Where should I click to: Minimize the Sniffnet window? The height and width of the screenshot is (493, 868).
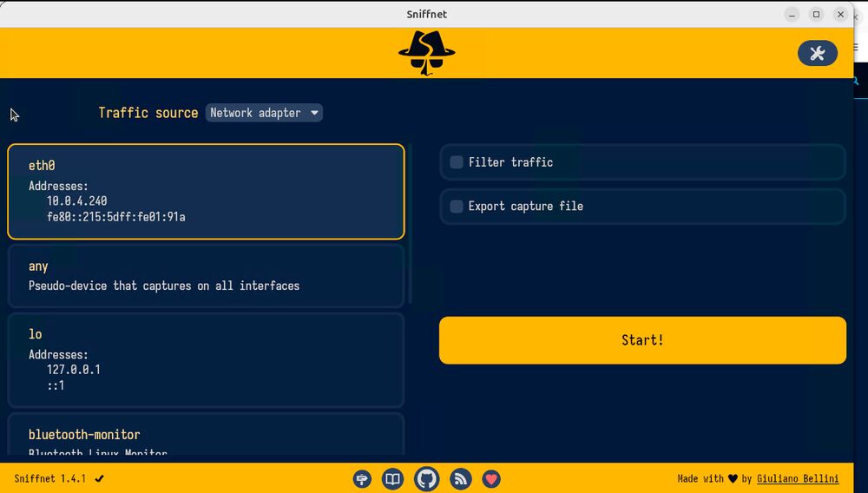point(792,14)
